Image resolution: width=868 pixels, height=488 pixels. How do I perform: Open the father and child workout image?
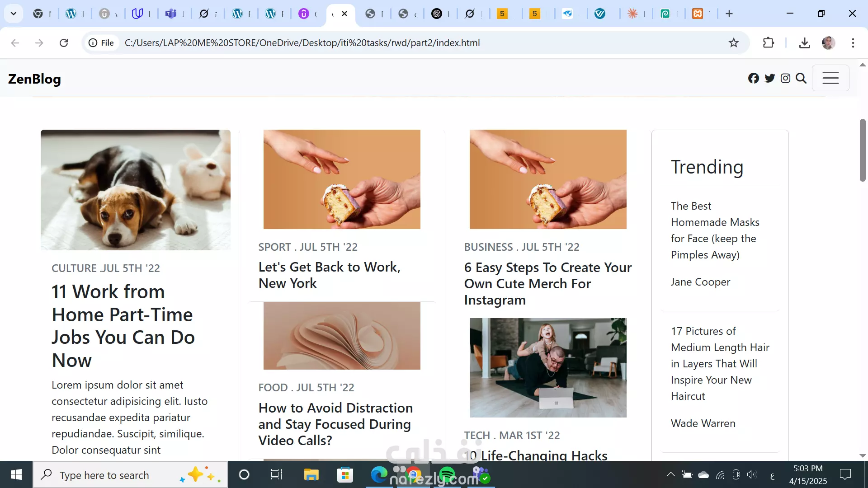tap(548, 368)
